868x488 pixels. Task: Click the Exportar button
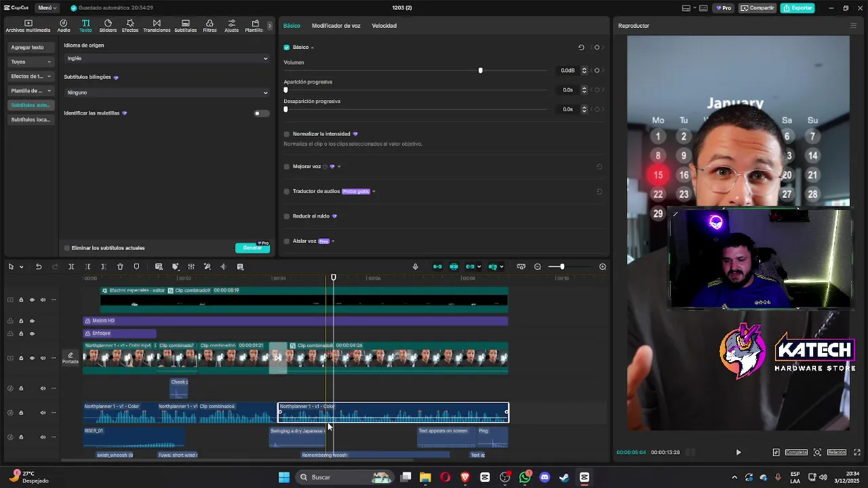797,8
